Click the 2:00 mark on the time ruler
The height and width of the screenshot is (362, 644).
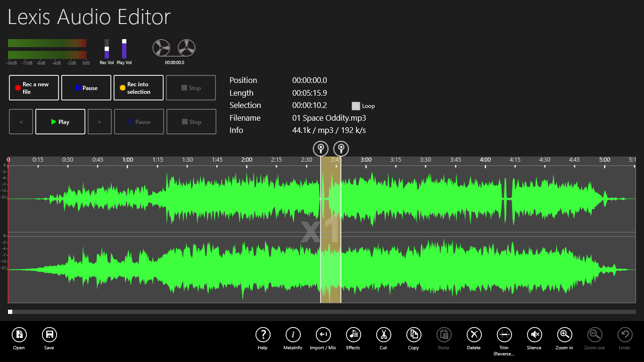click(x=247, y=160)
